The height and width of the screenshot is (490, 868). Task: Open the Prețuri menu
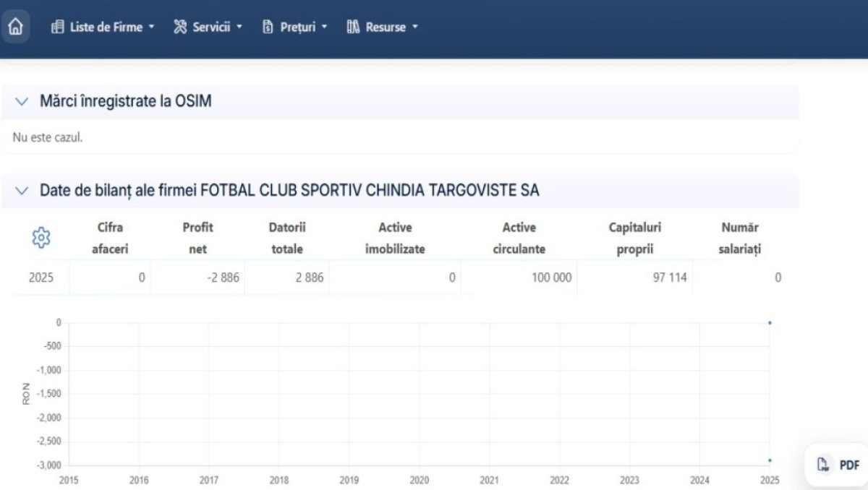(294, 27)
